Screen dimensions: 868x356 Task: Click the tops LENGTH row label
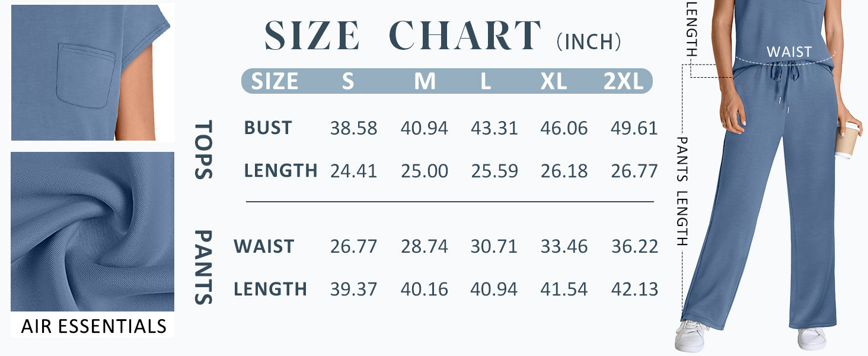[x=281, y=171]
